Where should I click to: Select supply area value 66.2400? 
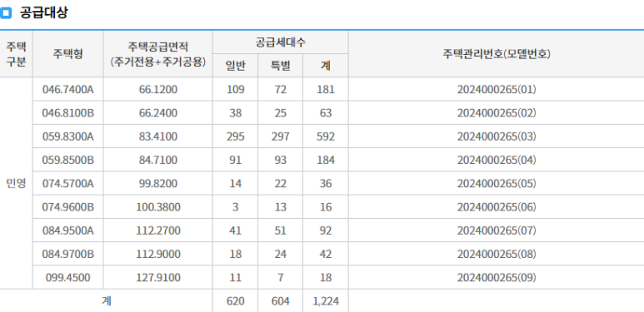tap(158, 113)
